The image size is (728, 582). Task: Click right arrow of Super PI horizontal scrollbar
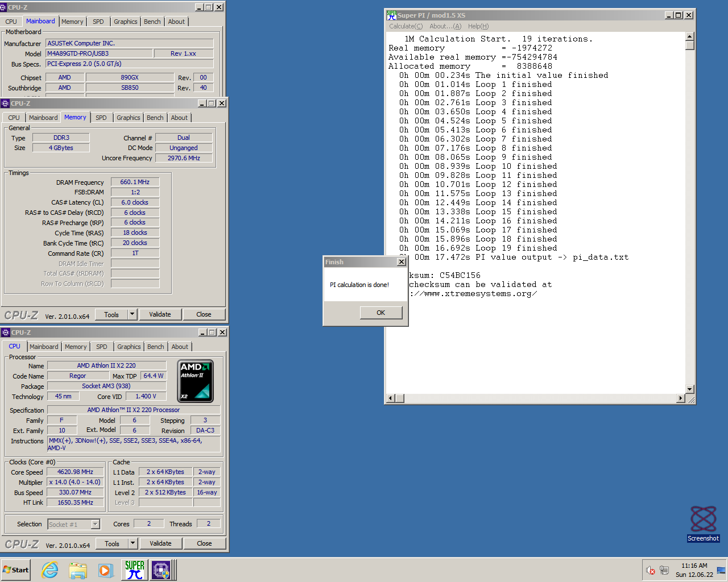point(681,398)
